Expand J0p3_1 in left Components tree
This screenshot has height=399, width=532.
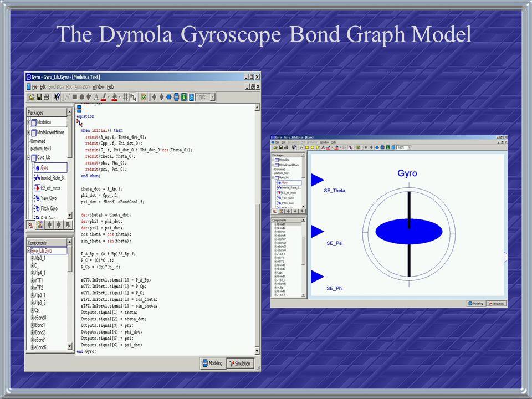33,258
